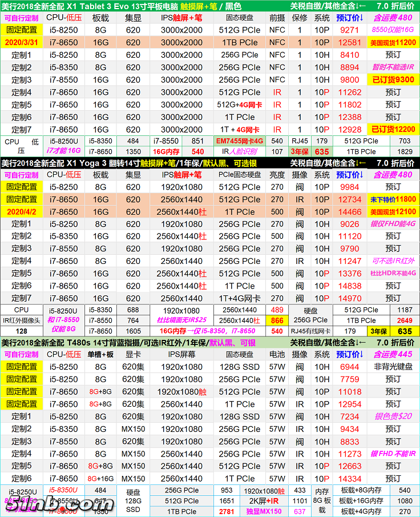420x517 pixels.
Task: Click the 未下特价11800 special price cell
Action: 393,199
